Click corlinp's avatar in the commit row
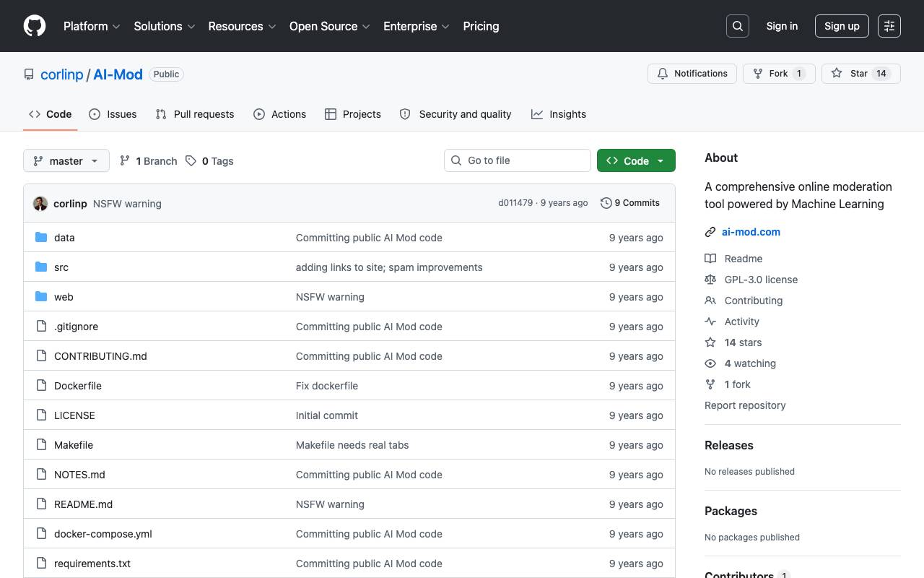 (40, 204)
